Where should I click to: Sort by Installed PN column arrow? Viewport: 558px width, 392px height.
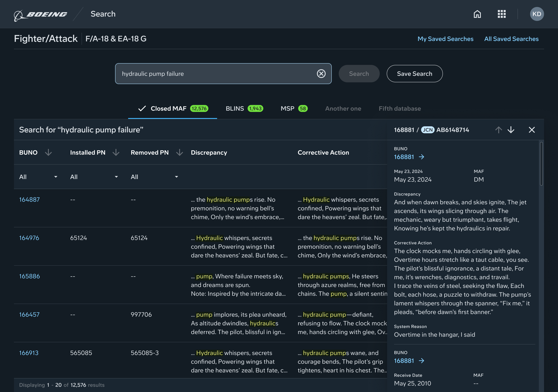pos(116,152)
